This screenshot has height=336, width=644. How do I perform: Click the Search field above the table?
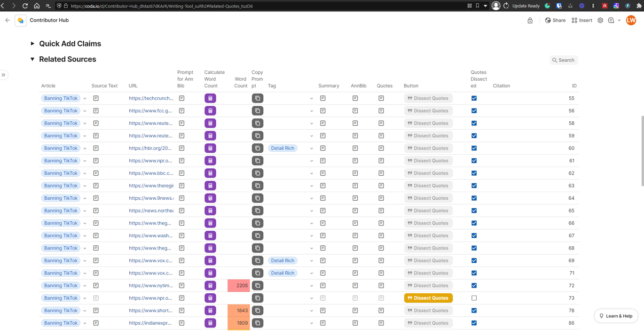[x=564, y=60]
